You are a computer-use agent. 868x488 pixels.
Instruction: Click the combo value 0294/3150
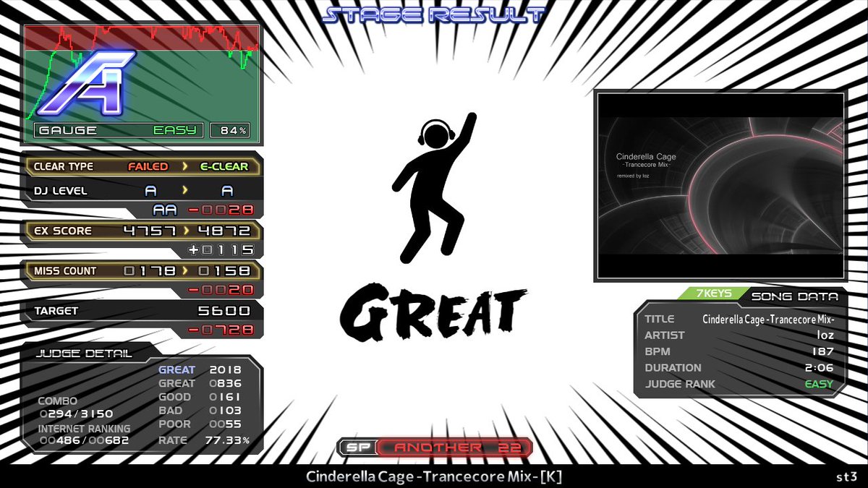[x=76, y=414]
